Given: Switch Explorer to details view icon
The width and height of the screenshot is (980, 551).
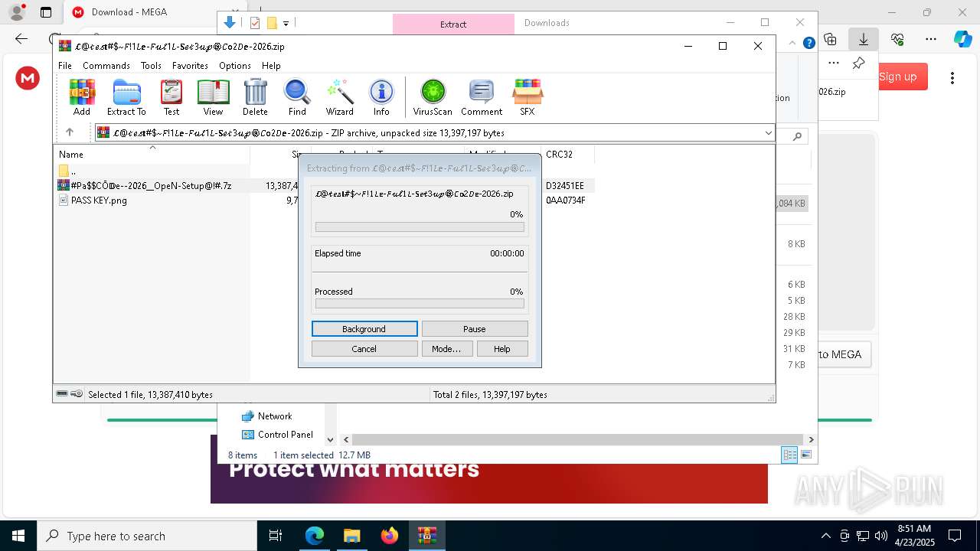Looking at the screenshot, I should point(789,455).
